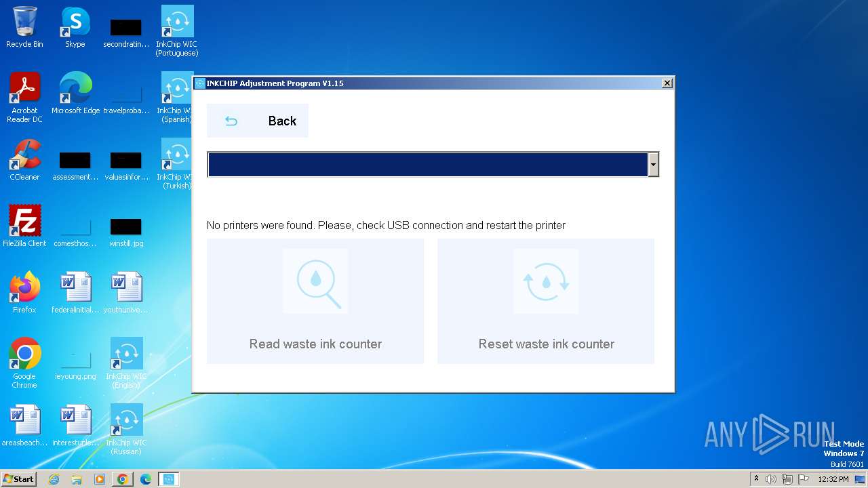Open the printer selection dropdown arrow
This screenshot has width=868, height=488.
(x=653, y=165)
